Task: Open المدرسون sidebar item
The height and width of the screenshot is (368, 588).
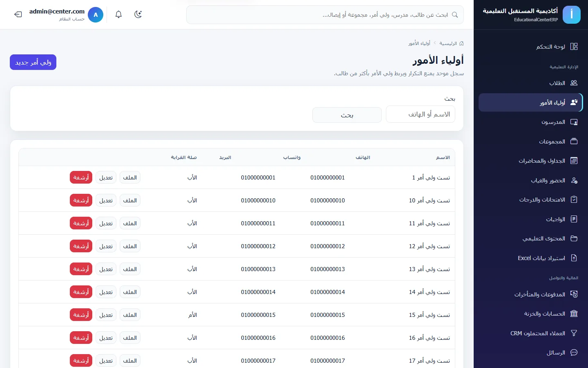Action: [x=531, y=122]
